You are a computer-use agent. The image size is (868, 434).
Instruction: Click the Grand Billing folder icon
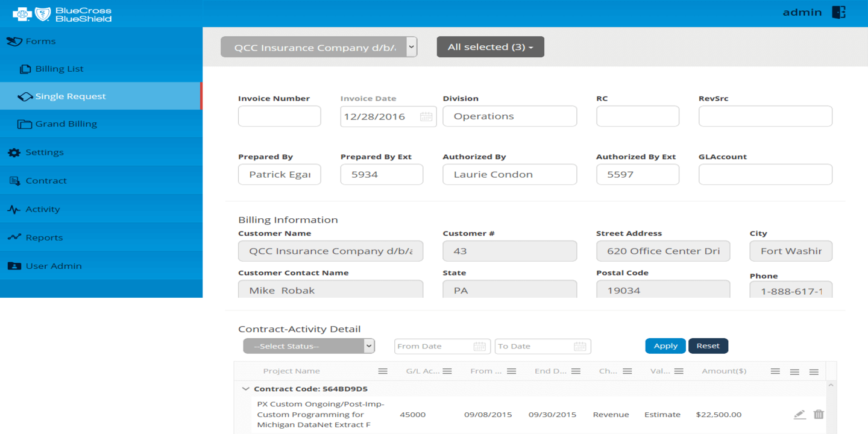(x=25, y=124)
